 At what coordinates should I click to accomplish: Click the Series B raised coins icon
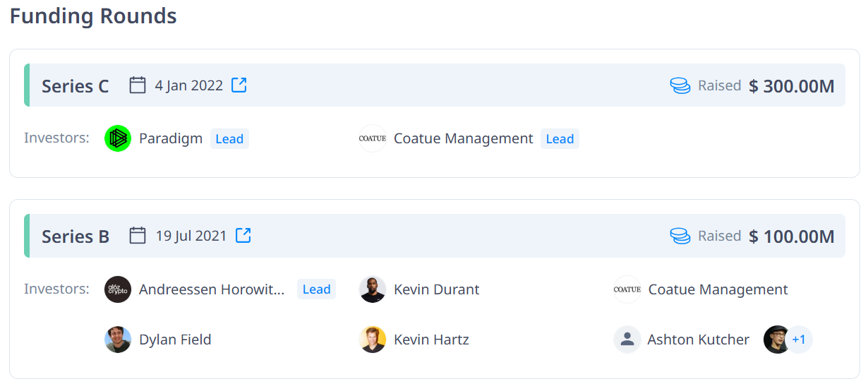(x=680, y=236)
